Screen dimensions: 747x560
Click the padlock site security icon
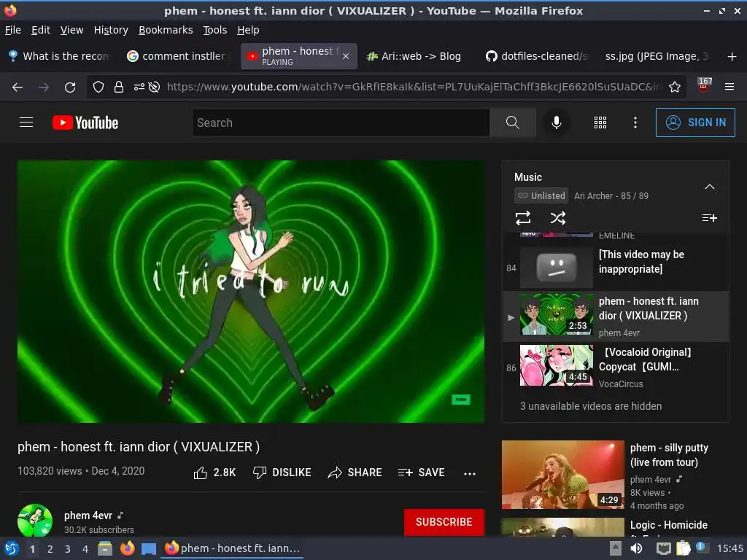119,87
